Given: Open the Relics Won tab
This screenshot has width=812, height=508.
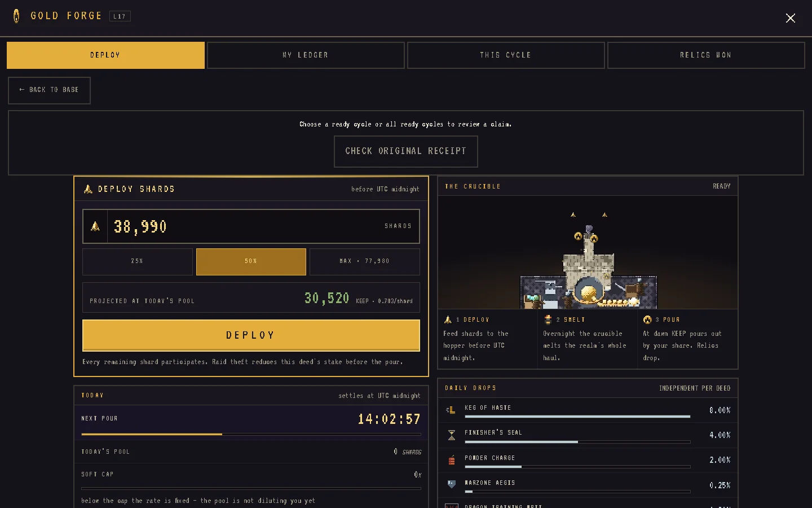Looking at the screenshot, I should [706, 55].
